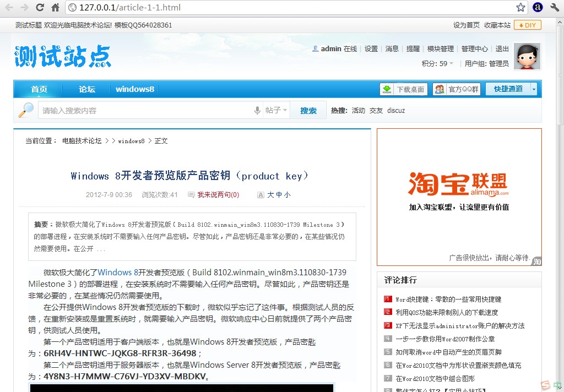Expand the 快捷通道 dropdown arrow
The height and width of the screenshot is (392, 564).
532,89
